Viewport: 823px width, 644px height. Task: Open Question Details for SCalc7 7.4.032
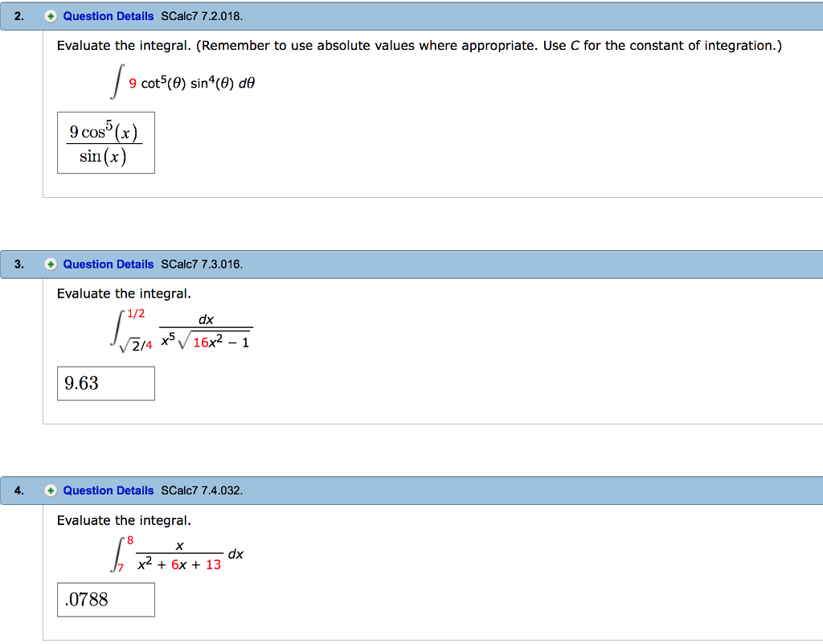(x=108, y=490)
